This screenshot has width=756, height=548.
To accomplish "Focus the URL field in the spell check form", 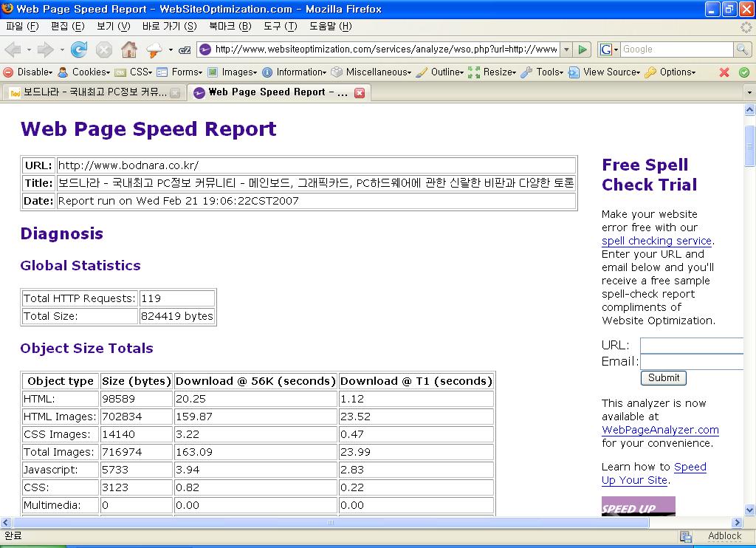I will [691, 346].
